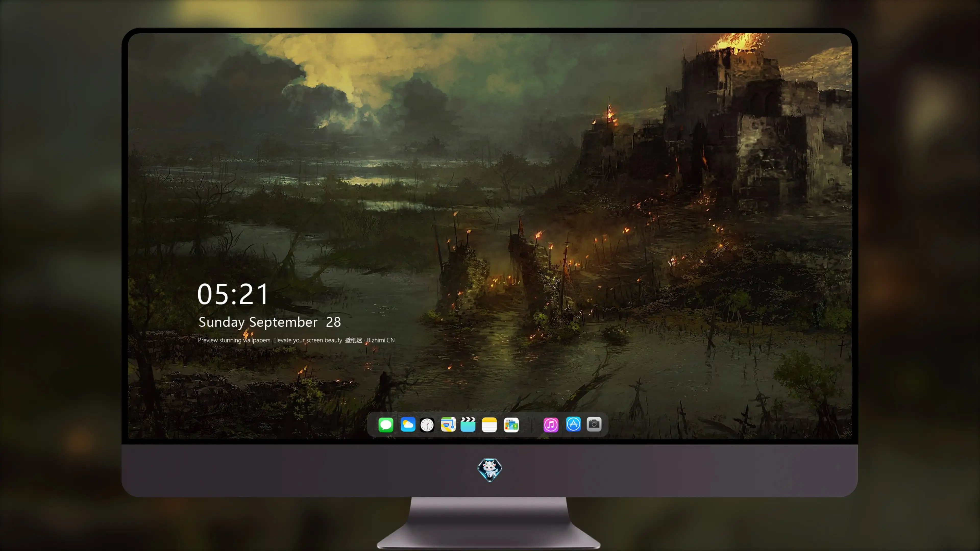980x551 pixels.
Task: Click the date text "Sunday September 28"
Action: click(270, 322)
